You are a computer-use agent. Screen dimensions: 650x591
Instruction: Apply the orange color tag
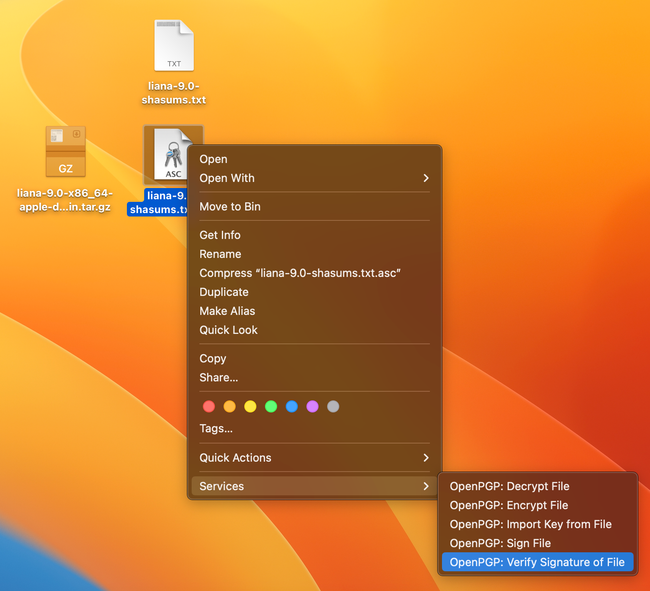(x=230, y=407)
